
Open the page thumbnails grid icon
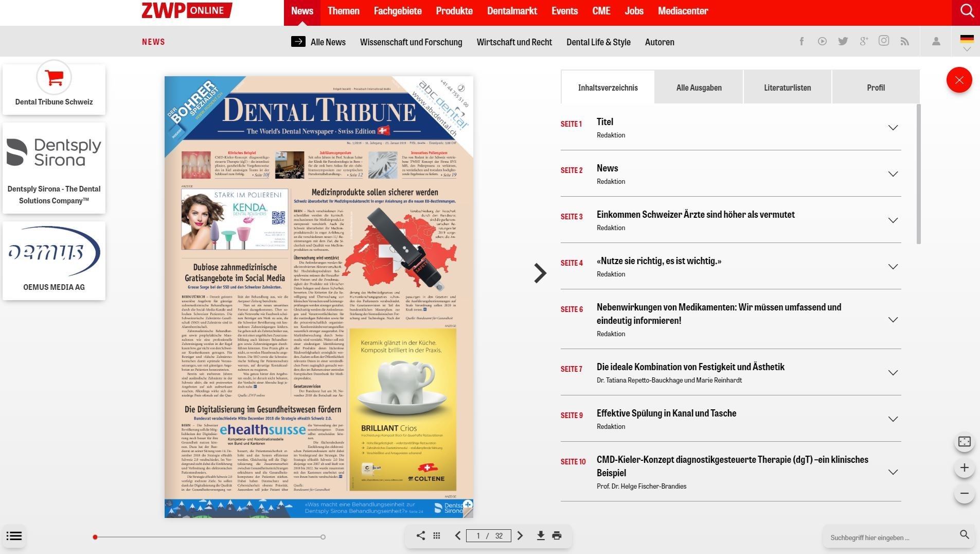(437, 535)
